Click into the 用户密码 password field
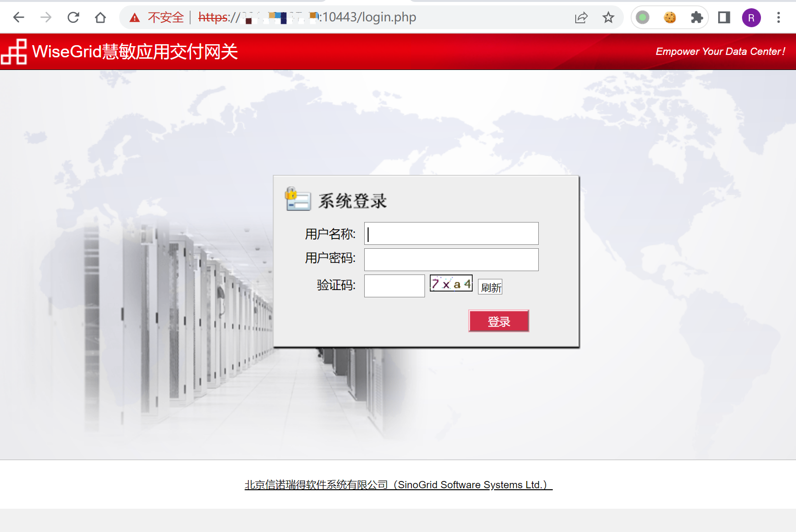The image size is (796, 532). pyautogui.click(x=451, y=259)
